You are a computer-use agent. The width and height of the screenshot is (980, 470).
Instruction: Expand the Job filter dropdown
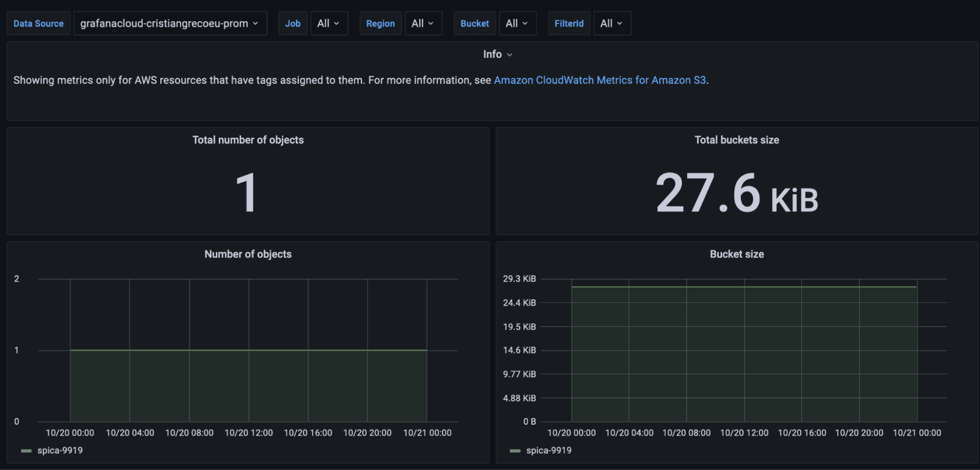pos(328,24)
